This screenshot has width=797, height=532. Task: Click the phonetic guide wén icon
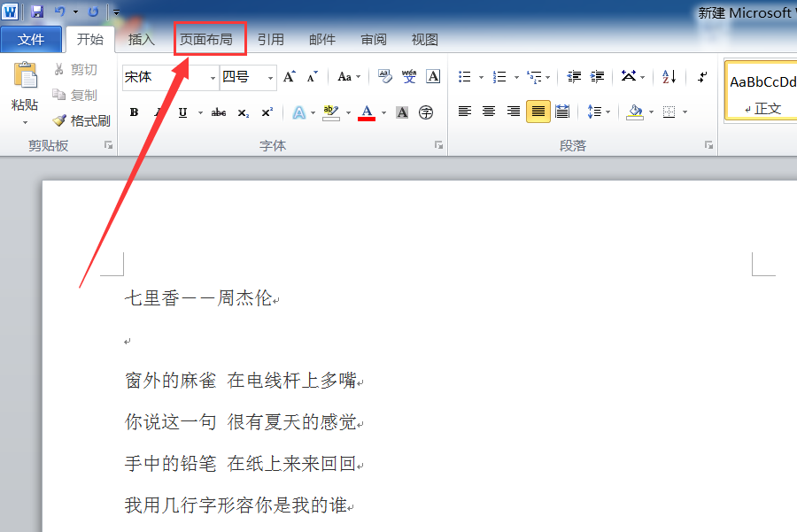[408, 77]
